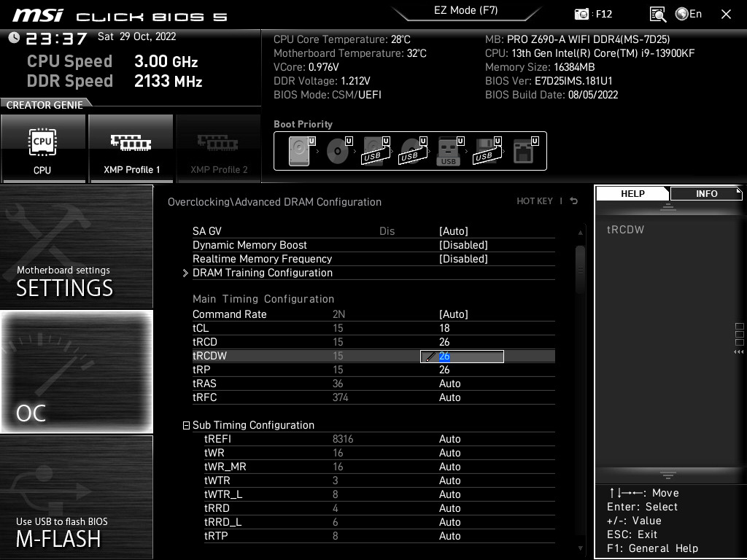Open M-FLASH to flash BIOS
The height and width of the screenshot is (560, 747).
coord(76,497)
